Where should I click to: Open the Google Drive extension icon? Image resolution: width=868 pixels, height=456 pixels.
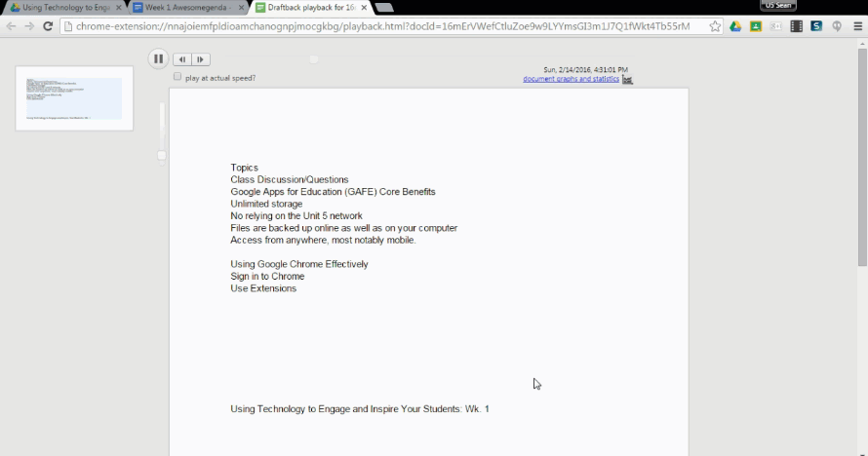click(735, 26)
